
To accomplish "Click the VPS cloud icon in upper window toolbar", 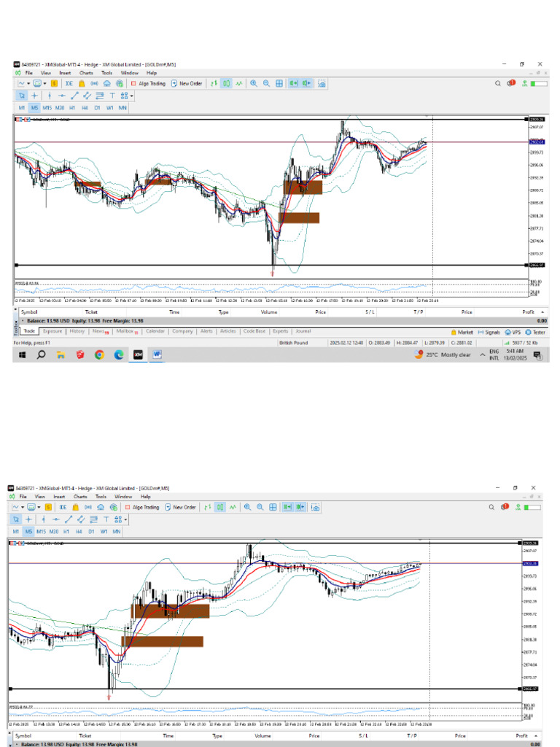I will [107, 83].
